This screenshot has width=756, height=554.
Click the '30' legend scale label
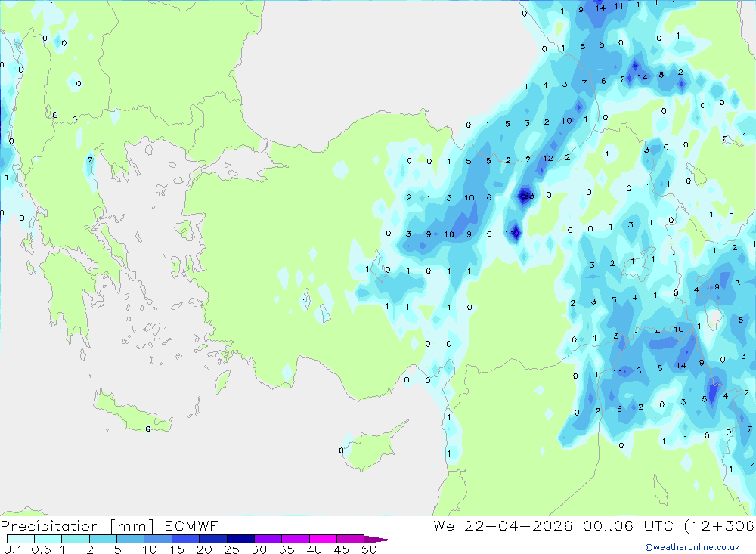(259, 549)
